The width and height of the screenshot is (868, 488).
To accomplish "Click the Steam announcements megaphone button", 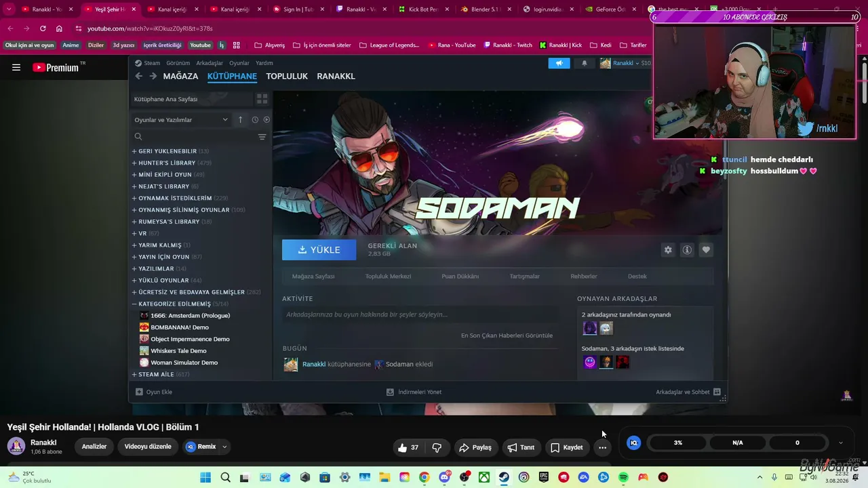I will pyautogui.click(x=559, y=63).
